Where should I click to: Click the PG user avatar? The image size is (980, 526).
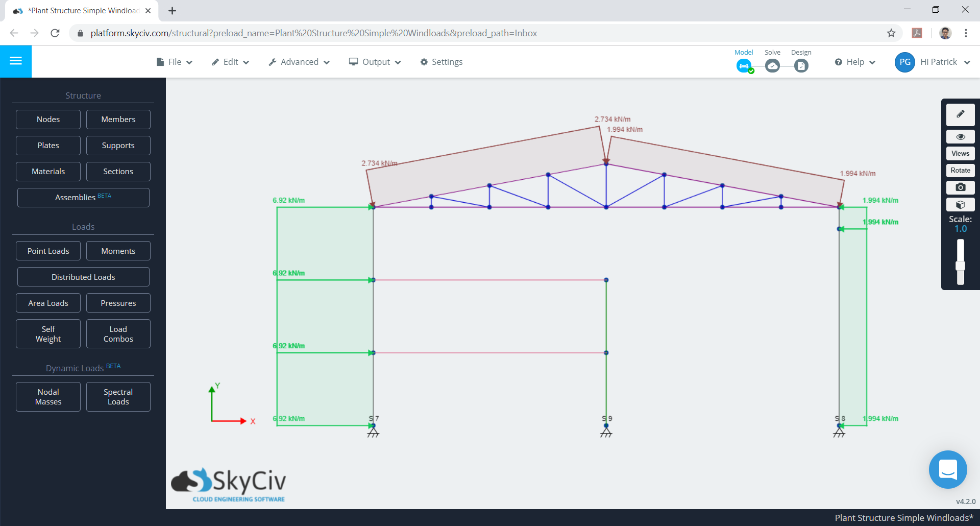[x=905, y=62]
